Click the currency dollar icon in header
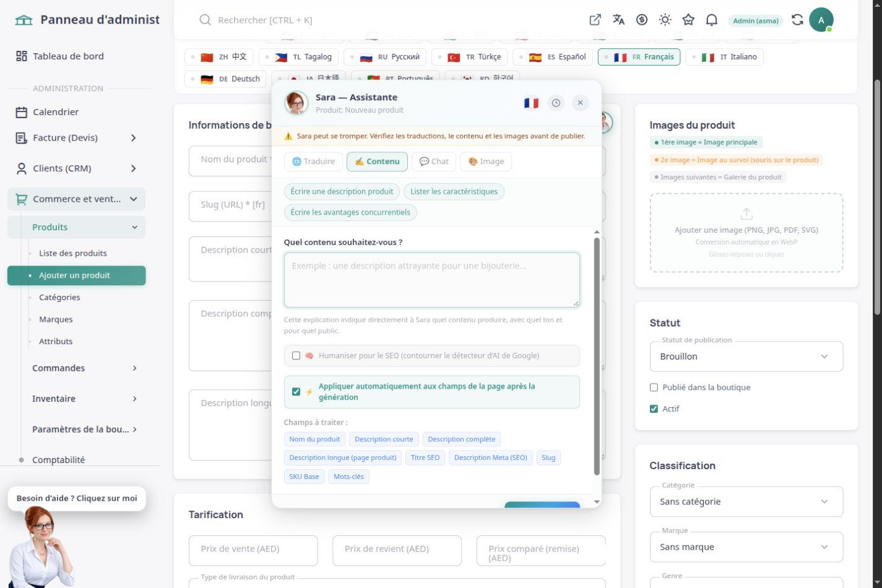The image size is (882, 588). [642, 20]
